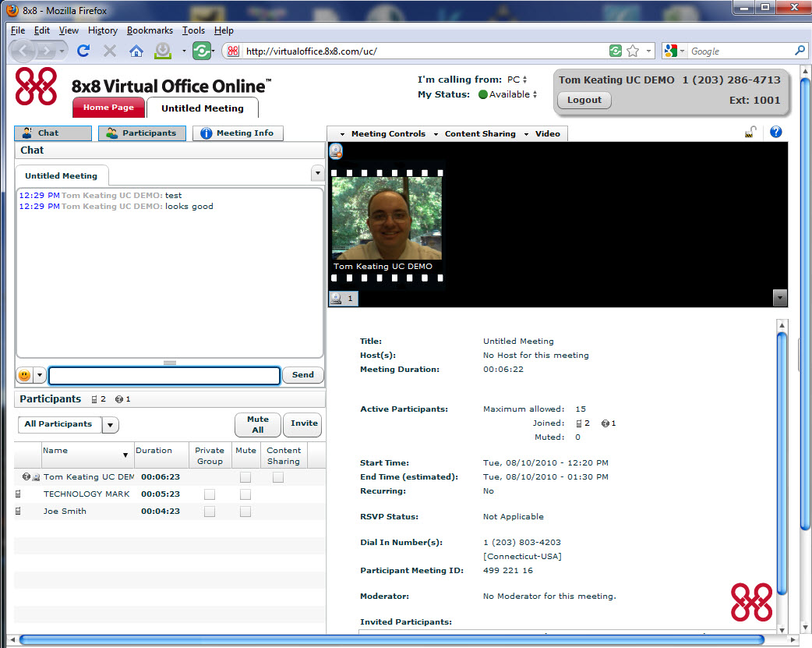Click the webcam icon above the video

336,151
